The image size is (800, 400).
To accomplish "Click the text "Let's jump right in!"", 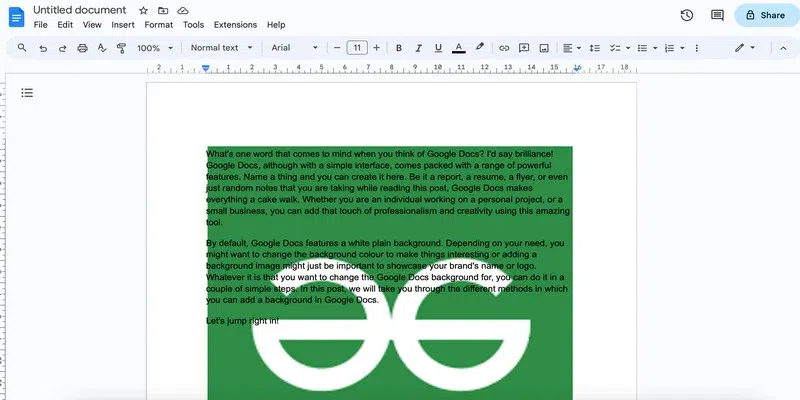I will point(242,321).
